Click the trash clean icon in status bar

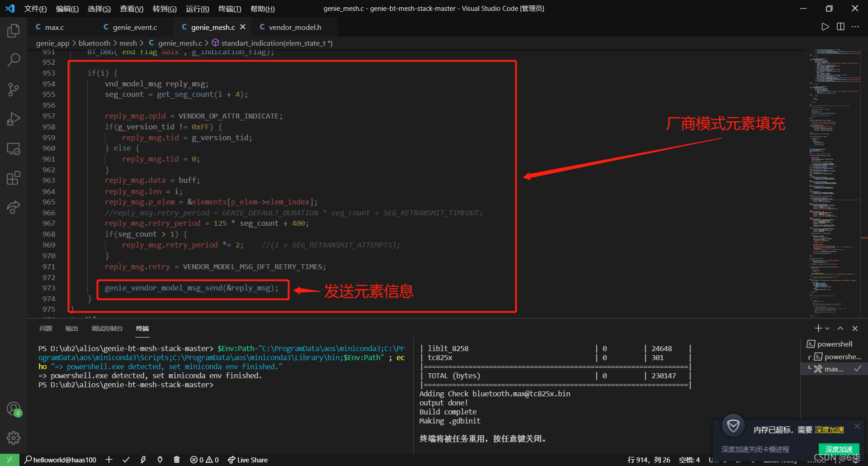point(177,460)
